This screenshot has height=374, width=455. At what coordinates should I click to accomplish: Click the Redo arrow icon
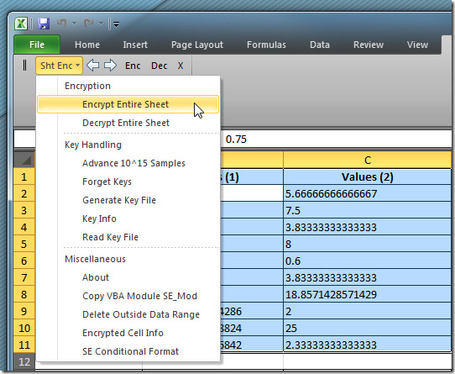click(x=89, y=23)
